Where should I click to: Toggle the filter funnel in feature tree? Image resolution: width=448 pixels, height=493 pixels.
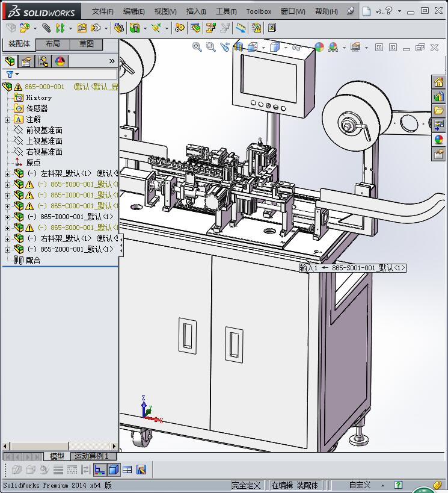click(10, 74)
